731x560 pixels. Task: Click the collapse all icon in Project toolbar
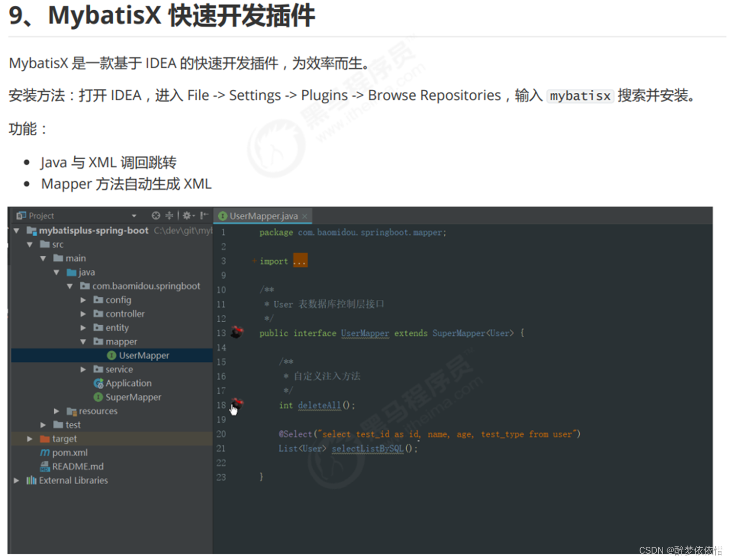click(169, 215)
